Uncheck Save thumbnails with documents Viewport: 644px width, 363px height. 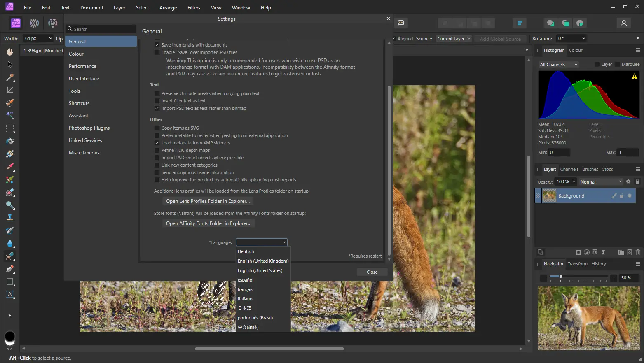coord(157,45)
